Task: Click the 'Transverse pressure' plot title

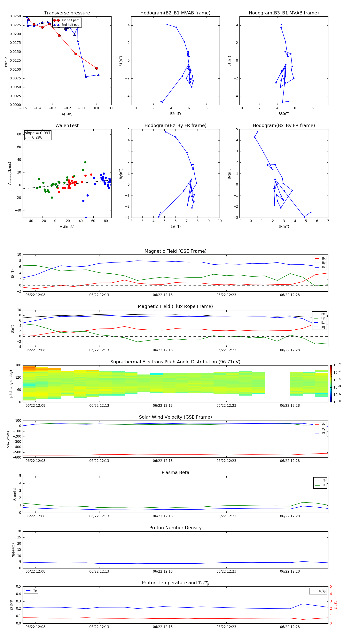Action: coord(67,13)
